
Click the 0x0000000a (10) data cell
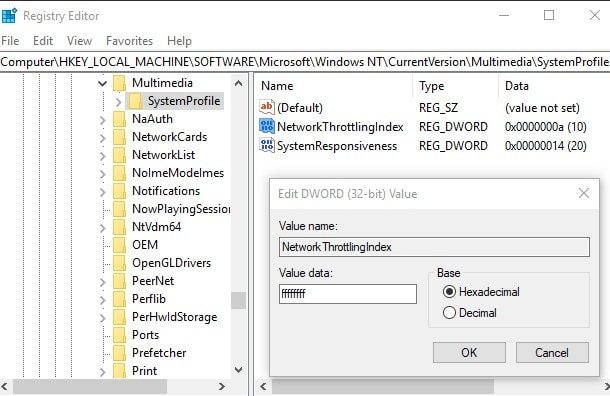[x=546, y=127]
